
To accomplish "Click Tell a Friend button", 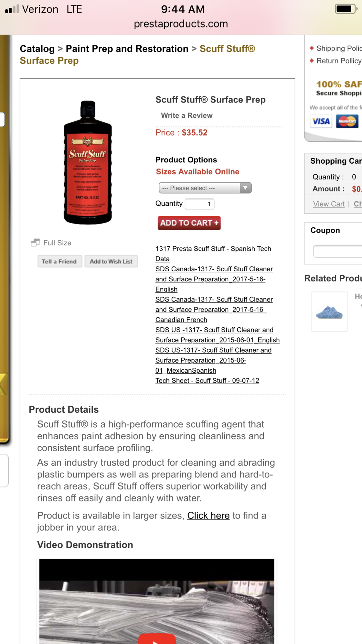I will coord(59,261).
